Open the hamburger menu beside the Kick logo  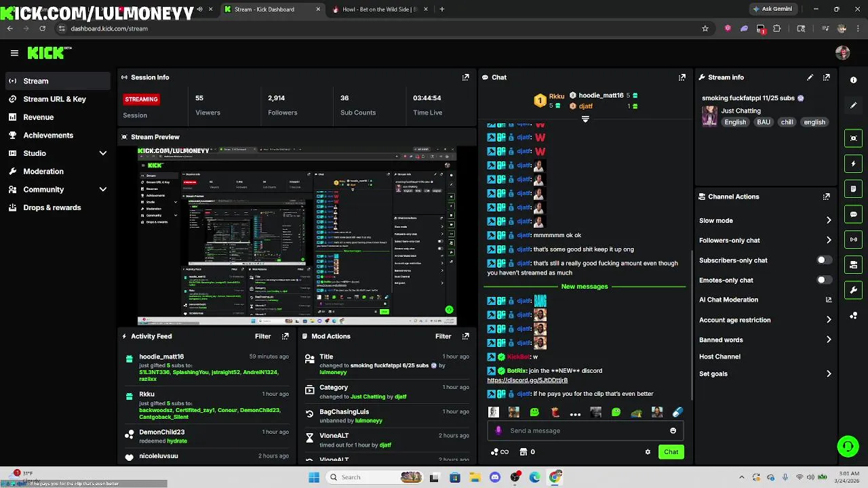[14, 53]
